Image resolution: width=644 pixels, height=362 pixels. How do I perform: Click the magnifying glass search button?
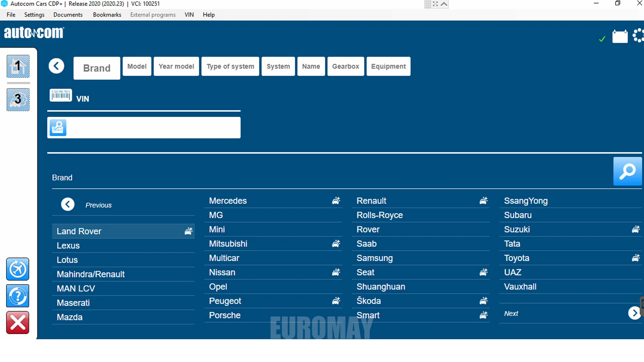[627, 171]
